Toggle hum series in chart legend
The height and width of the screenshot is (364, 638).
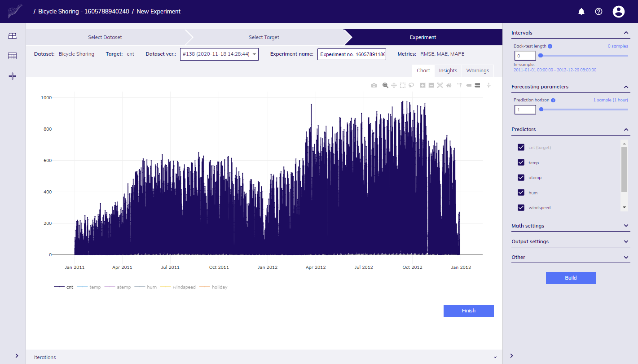[x=145, y=287]
